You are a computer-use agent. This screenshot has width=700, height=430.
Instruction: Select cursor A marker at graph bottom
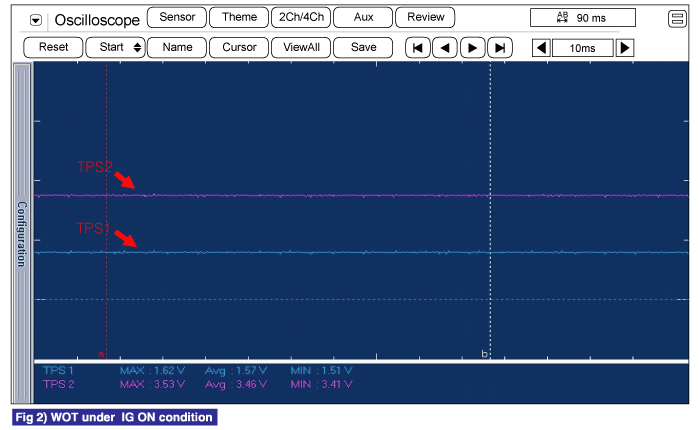pyautogui.click(x=102, y=355)
